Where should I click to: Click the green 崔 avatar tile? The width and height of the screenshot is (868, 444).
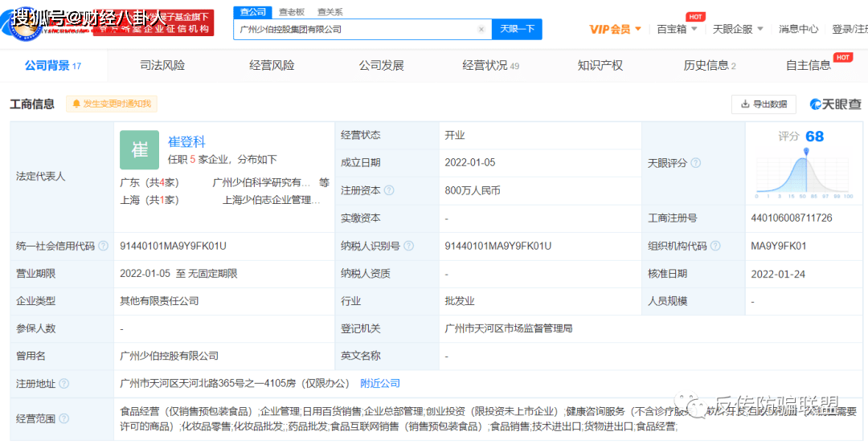(139, 150)
